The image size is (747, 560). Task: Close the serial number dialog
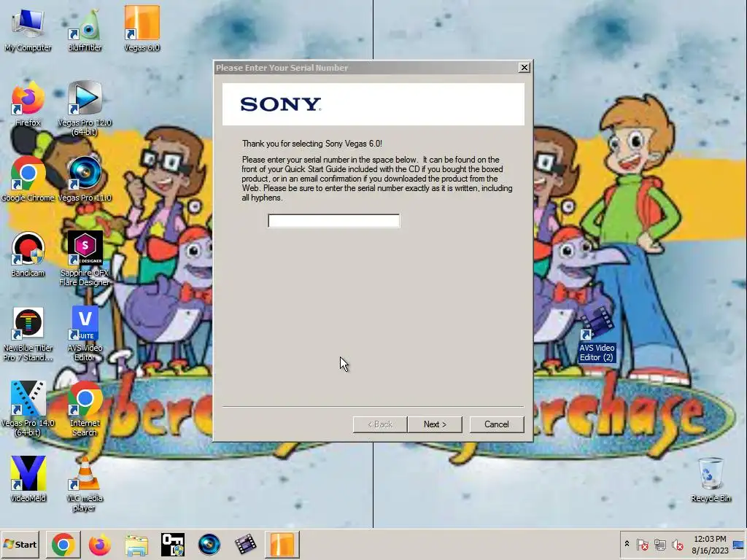pos(524,68)
